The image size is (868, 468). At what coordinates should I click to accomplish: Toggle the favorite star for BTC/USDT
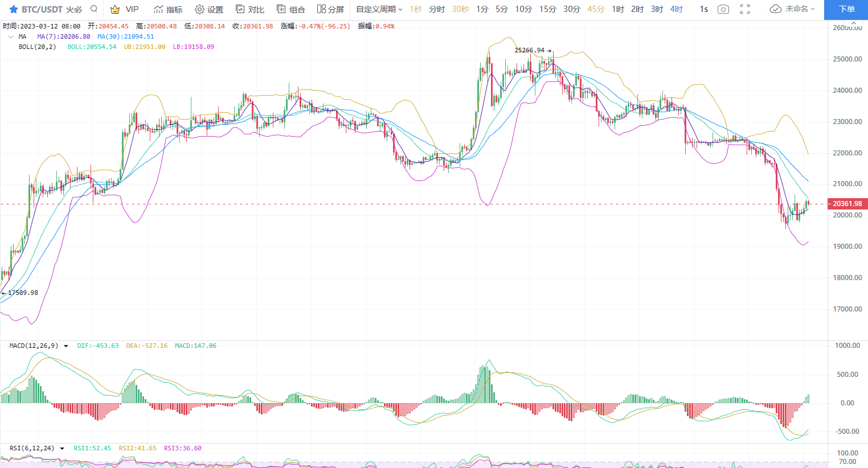(x=14, y=9)
